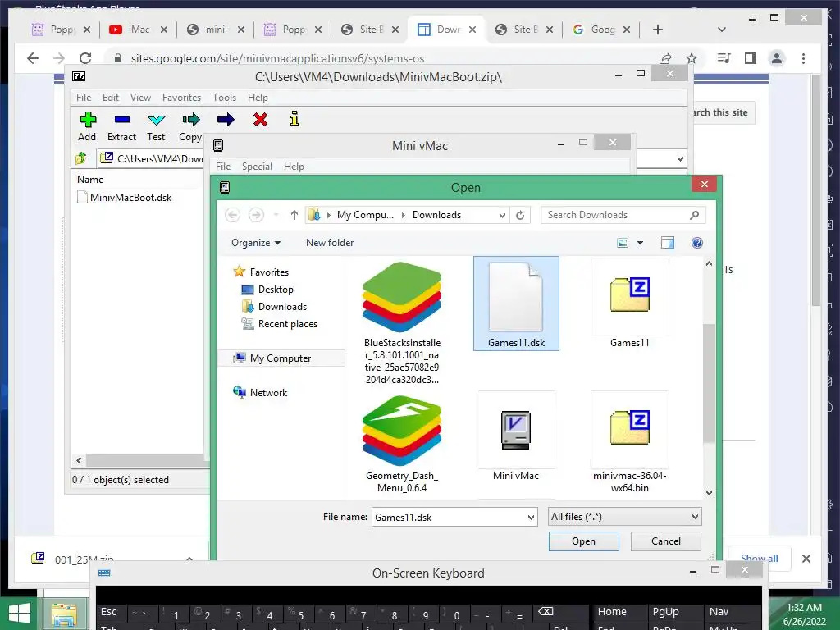Image resolution: width=840 pixels, height=630 pixels.
Task: Select My Computer in navigation pane
Action: coord(281,358)
